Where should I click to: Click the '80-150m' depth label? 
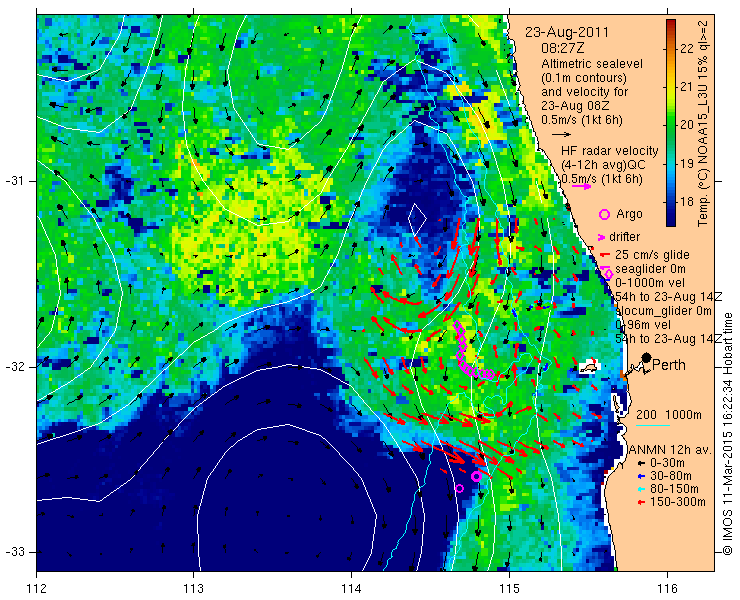coord(674,490)
